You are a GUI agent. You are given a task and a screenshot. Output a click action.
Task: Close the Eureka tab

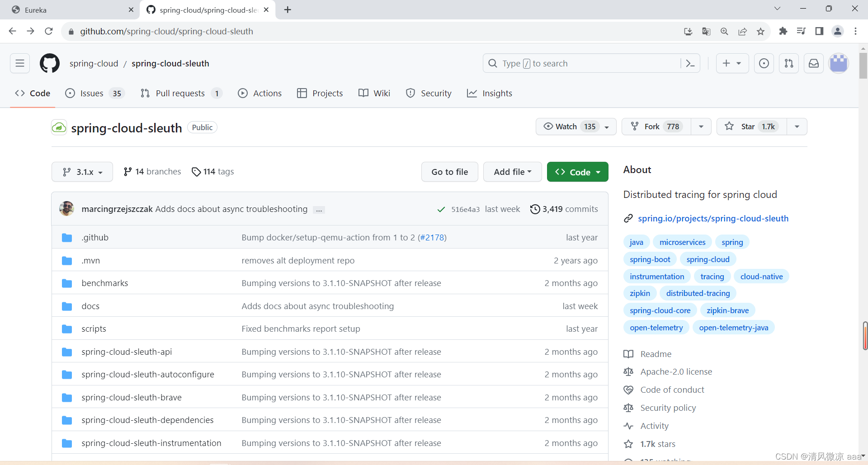[131, 9]
